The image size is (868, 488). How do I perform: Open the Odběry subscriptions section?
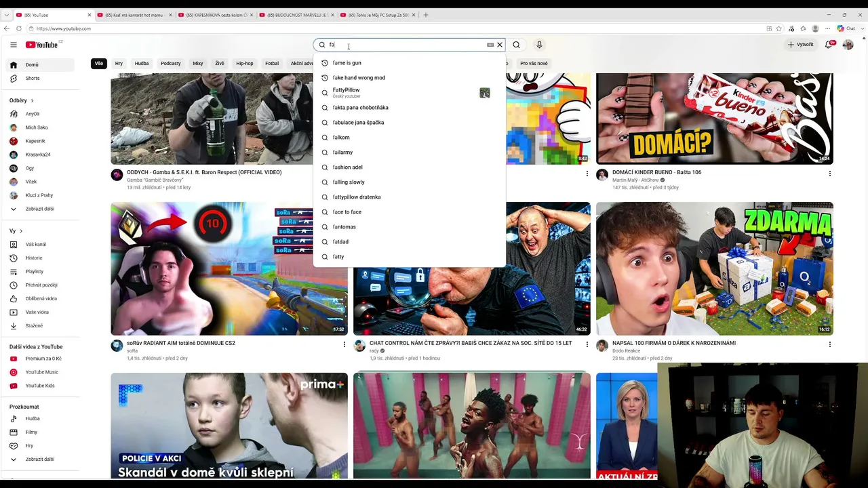[x=22, y=100]
